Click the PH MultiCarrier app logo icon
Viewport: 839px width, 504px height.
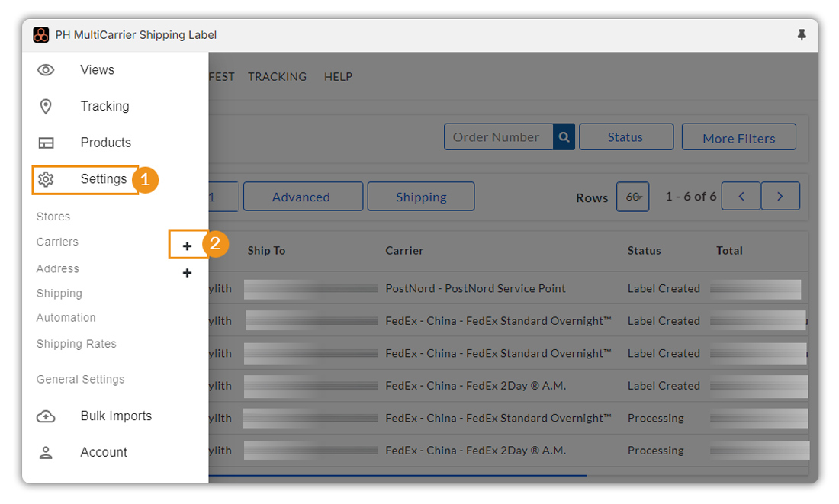40,35
